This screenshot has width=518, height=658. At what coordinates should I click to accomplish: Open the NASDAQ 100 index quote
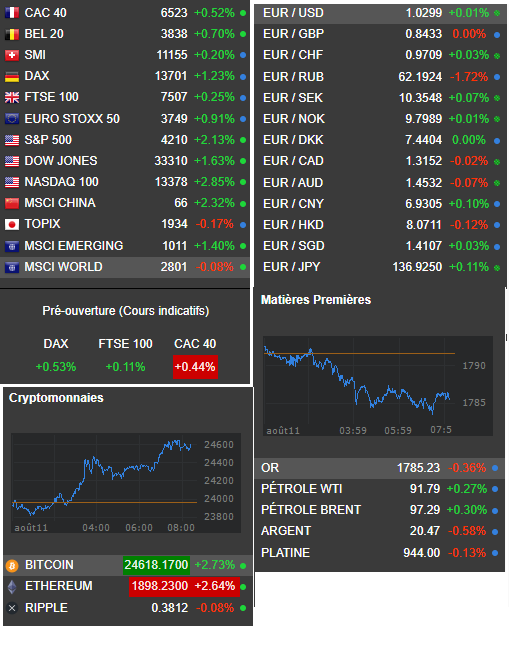125,182
